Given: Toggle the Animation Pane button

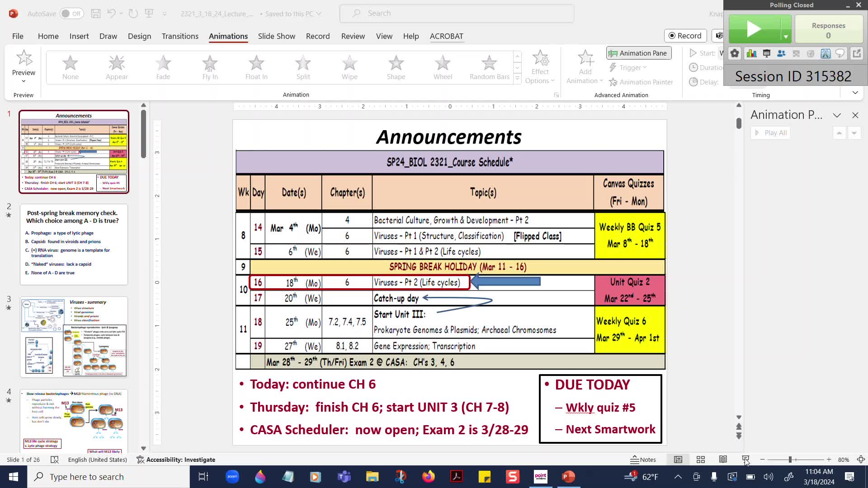Looking at the screenshot, I should point(638,53).
